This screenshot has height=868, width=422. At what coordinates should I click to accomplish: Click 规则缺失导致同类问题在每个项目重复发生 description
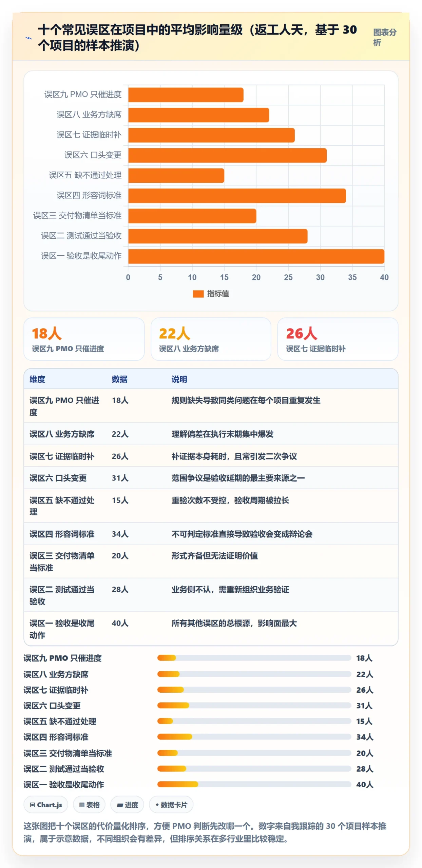click(246, 400)
